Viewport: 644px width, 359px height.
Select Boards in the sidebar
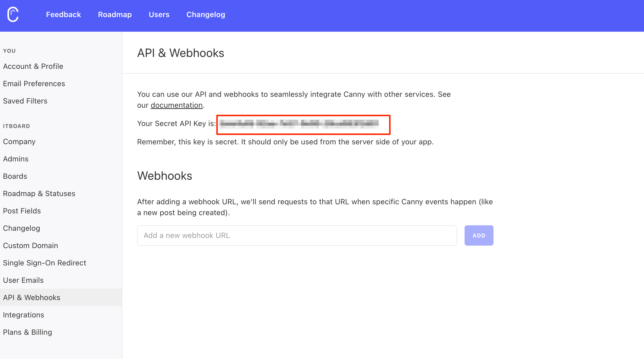15,176
